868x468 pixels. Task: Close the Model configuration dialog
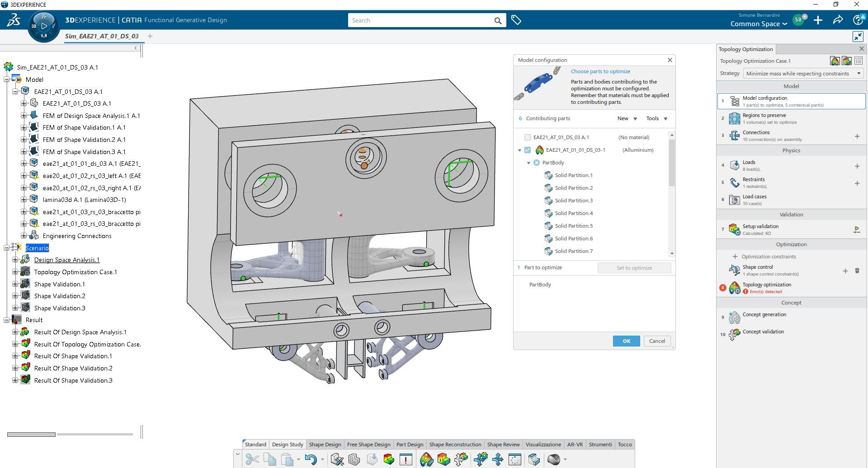coord(670,60)
